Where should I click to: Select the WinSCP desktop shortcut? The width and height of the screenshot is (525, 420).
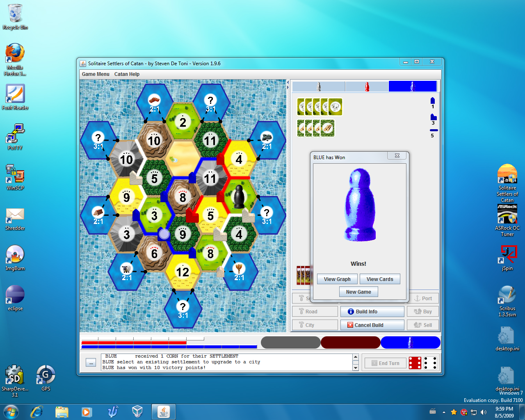[15, 177]
